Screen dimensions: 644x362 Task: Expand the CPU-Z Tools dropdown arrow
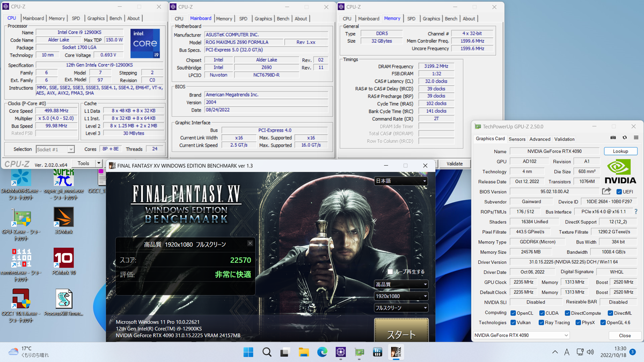click(98, 163)
